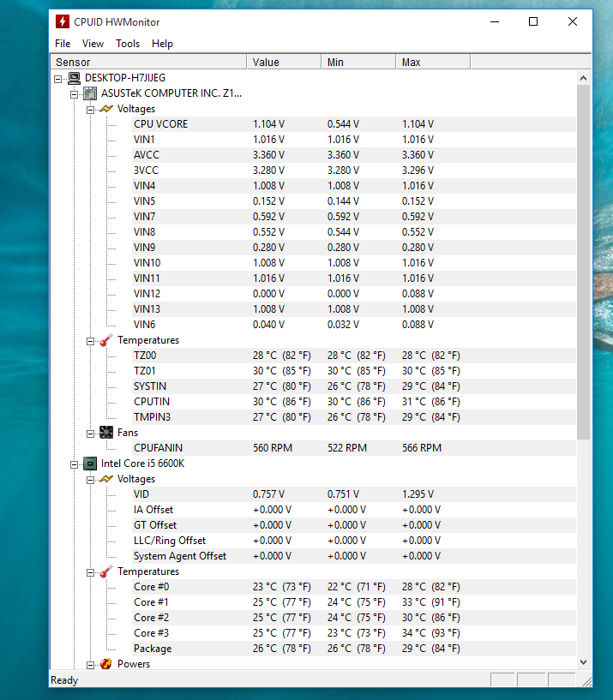This screenshot has height=700, width=613.
Task: Click the Intel Core i5 6600K chip icon
Action: tap(90, 464)
